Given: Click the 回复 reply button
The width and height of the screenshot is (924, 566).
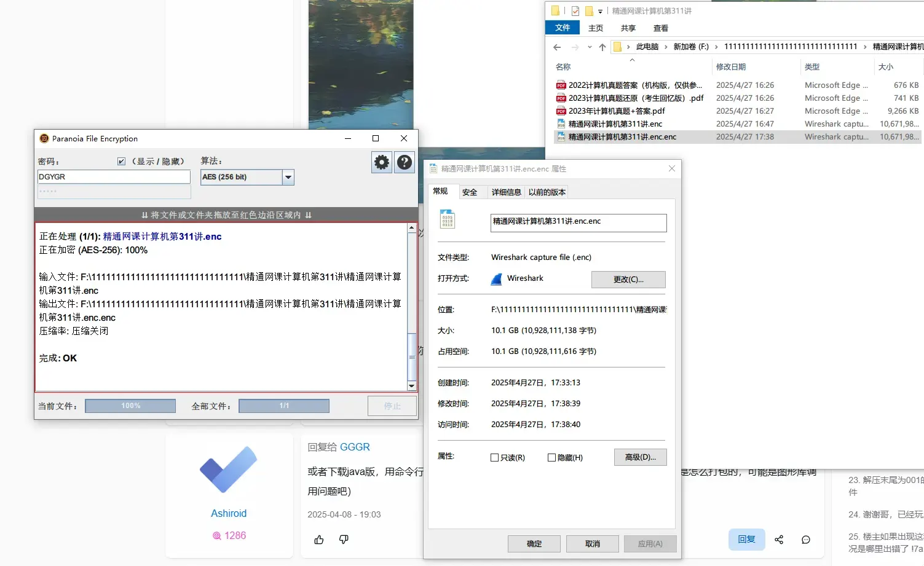Looking at the screenshot, I should pos(746,539).
